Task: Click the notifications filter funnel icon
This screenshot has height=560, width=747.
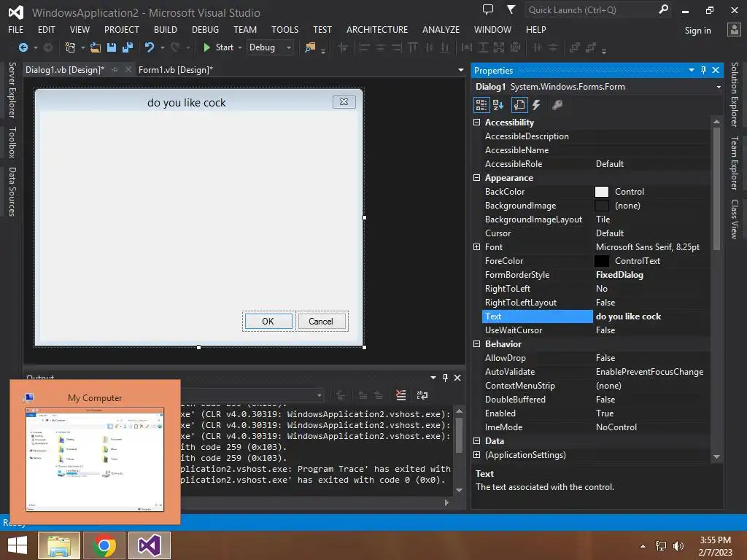Action: (511, 9)
